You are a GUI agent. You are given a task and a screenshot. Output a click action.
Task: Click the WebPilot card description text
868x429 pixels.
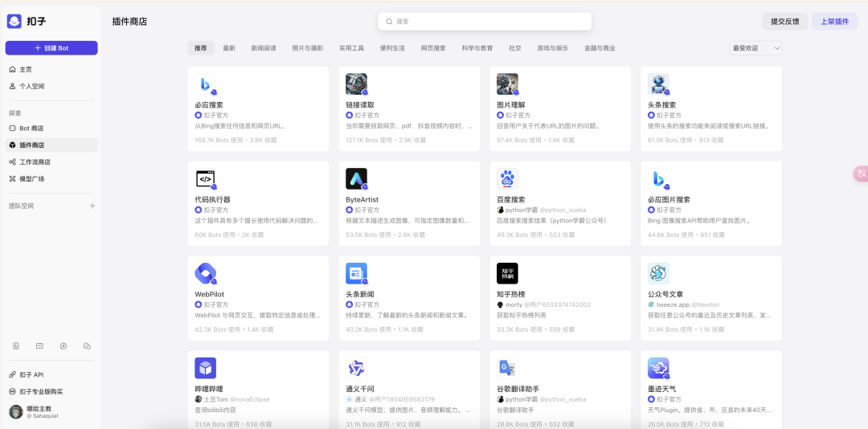click(x=257, y=316)
